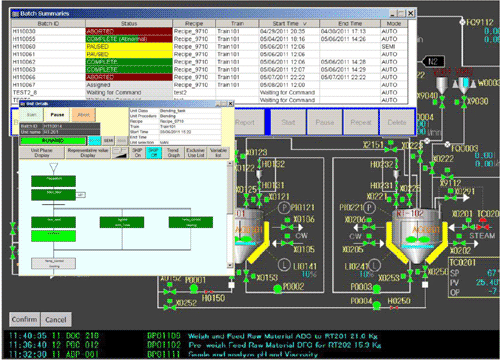The image size is (500, 360).
Task: Select the cyan AUTO mode button
Action: pos(95,141)
